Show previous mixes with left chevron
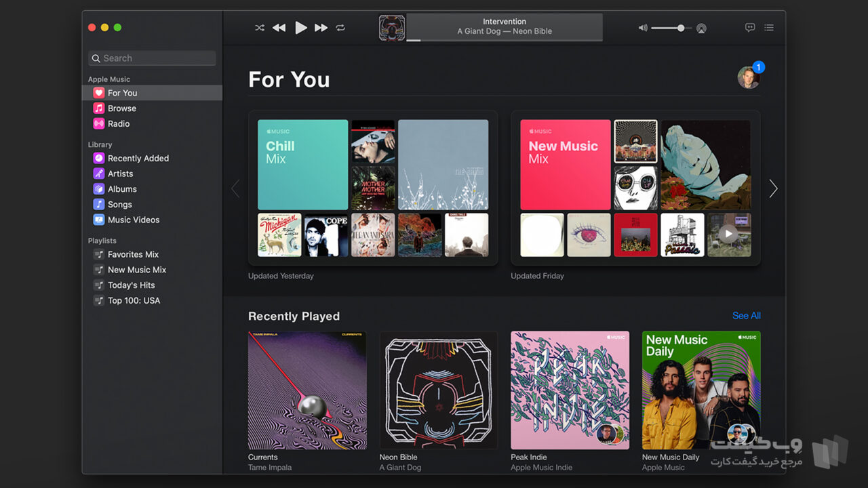Image resolution: width=868 pixels, height=488 pixels. [235, 188]
